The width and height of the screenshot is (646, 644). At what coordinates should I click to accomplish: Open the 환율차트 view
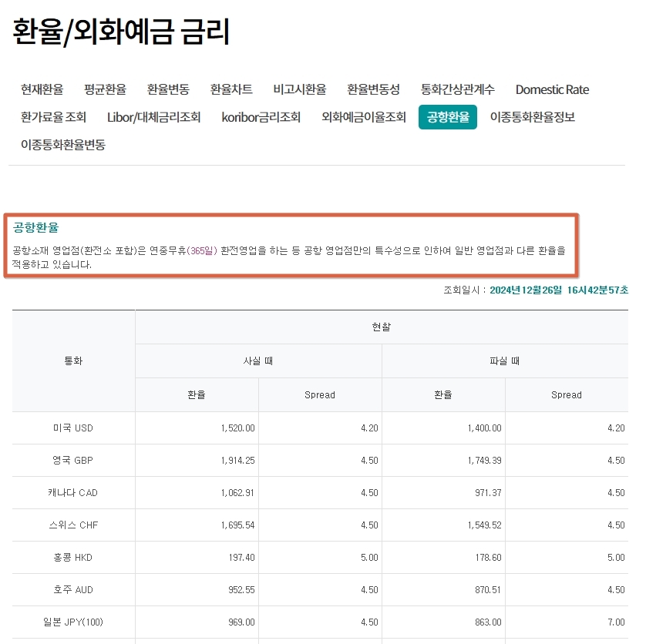coord(230,89)
